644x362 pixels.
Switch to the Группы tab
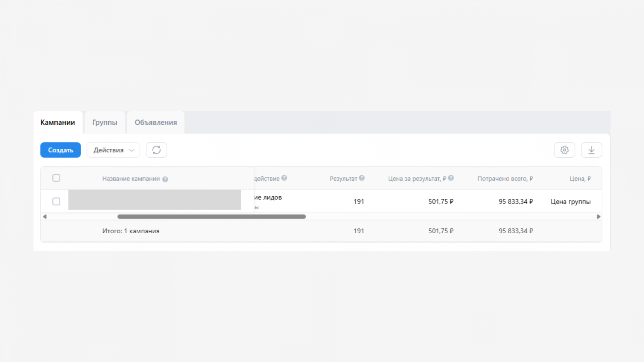[105, 123]
